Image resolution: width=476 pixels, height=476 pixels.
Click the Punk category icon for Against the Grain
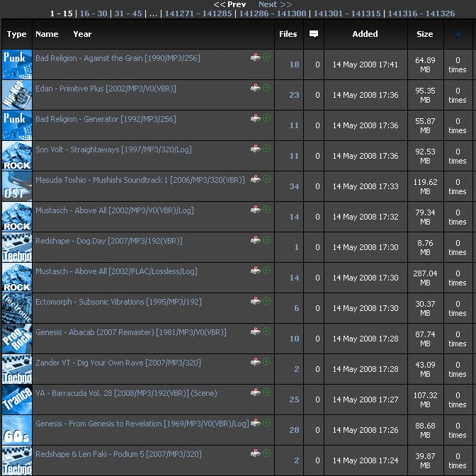17,64
